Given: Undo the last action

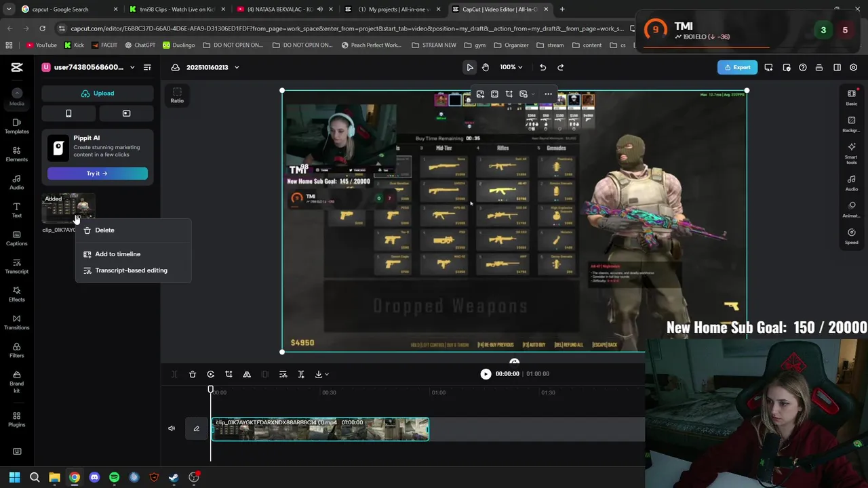Looking at the screenshot, I should point(542,67).
